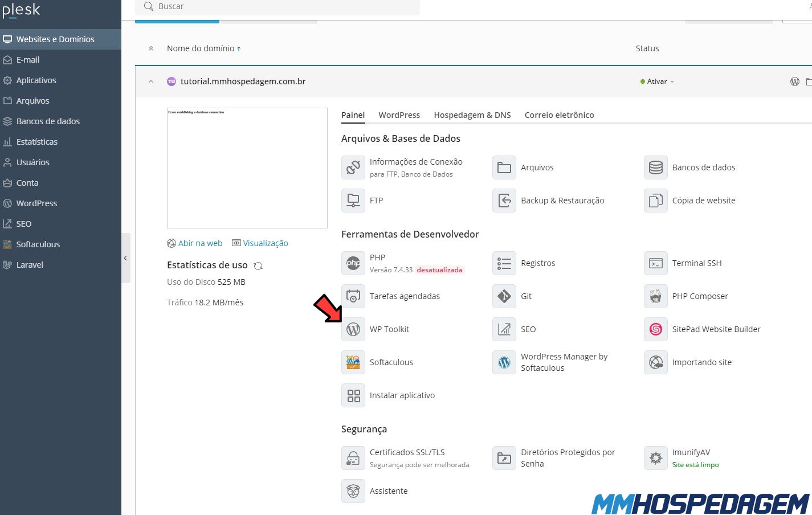Open SEO in sidebar
The height and width of the screenshot is (515, 812).
click(60, 224)
